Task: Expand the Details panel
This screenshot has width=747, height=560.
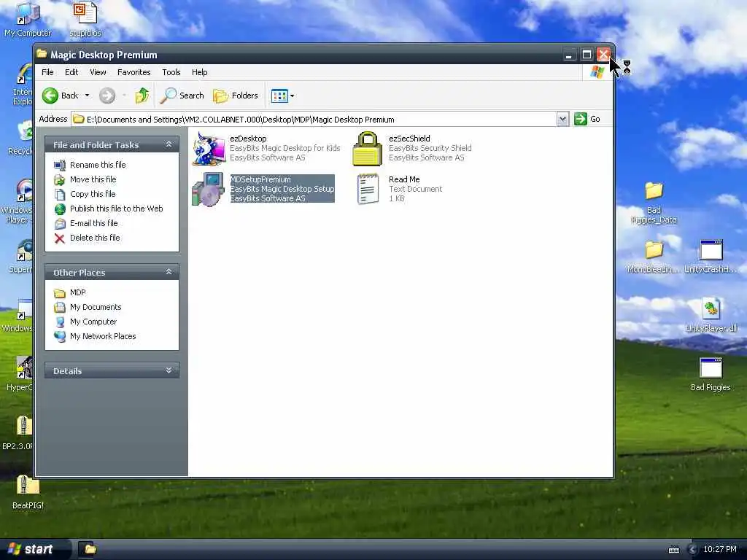Action: coord(169,370)
